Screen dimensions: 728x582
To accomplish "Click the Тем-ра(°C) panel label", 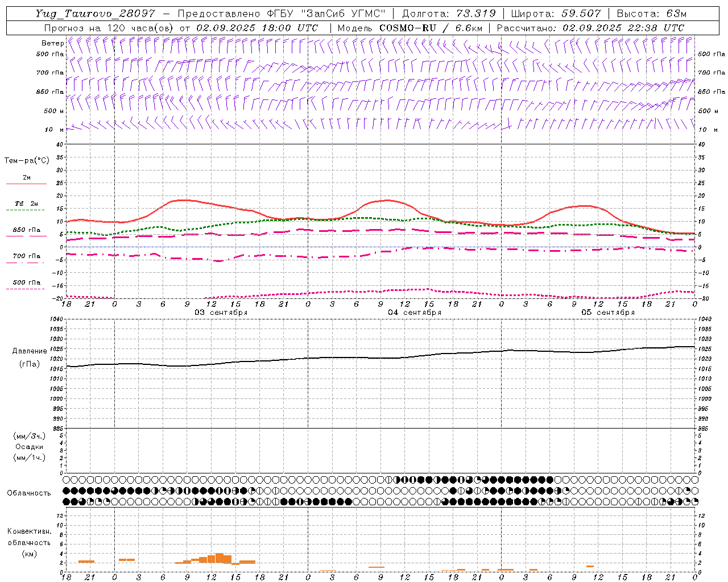I will [x=27, y=161].
